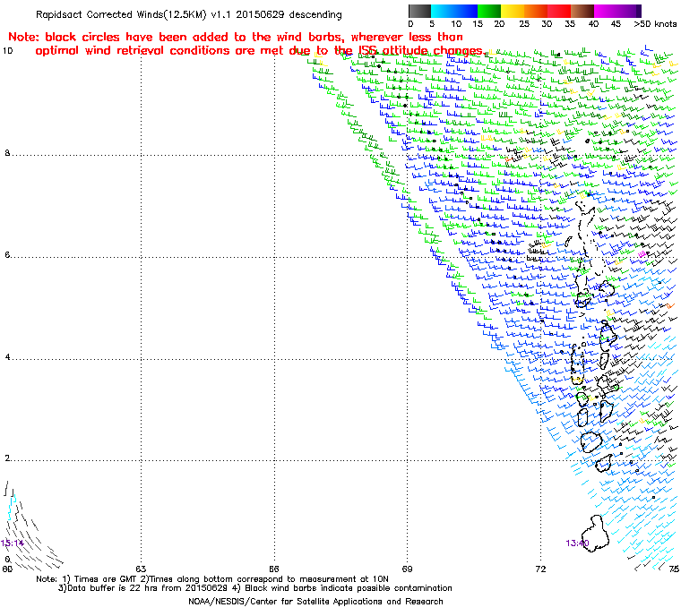
Task: Select longitude label '66' on bottom axis
Action: (x=273, y=569)
